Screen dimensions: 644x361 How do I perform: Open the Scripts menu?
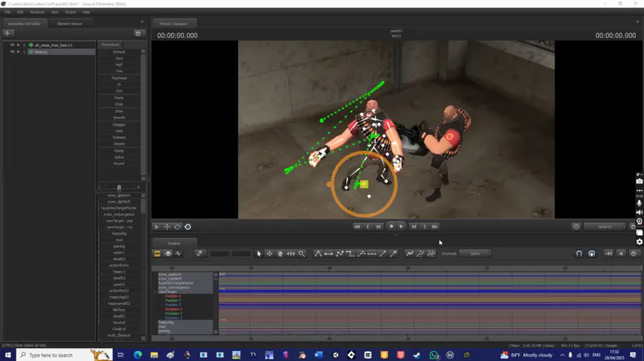pyautogui.click(x=70, y=12)
